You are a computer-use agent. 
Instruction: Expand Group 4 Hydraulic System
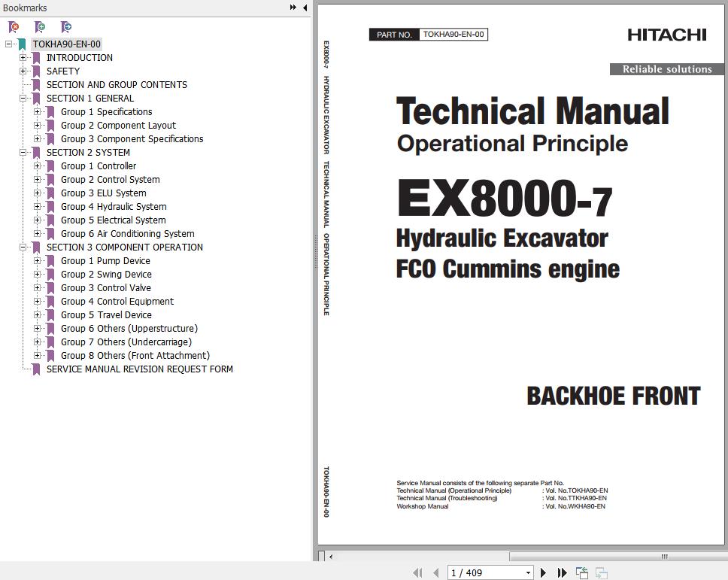(x=37, y=207)
